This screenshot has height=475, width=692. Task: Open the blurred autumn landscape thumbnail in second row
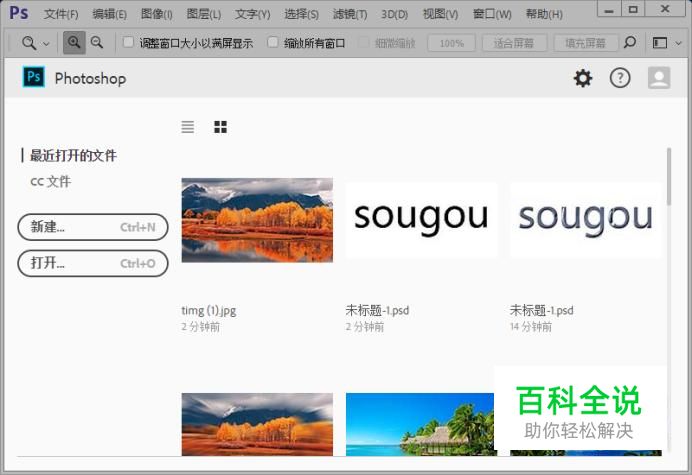pyautogui.click(x=257, y=424)
